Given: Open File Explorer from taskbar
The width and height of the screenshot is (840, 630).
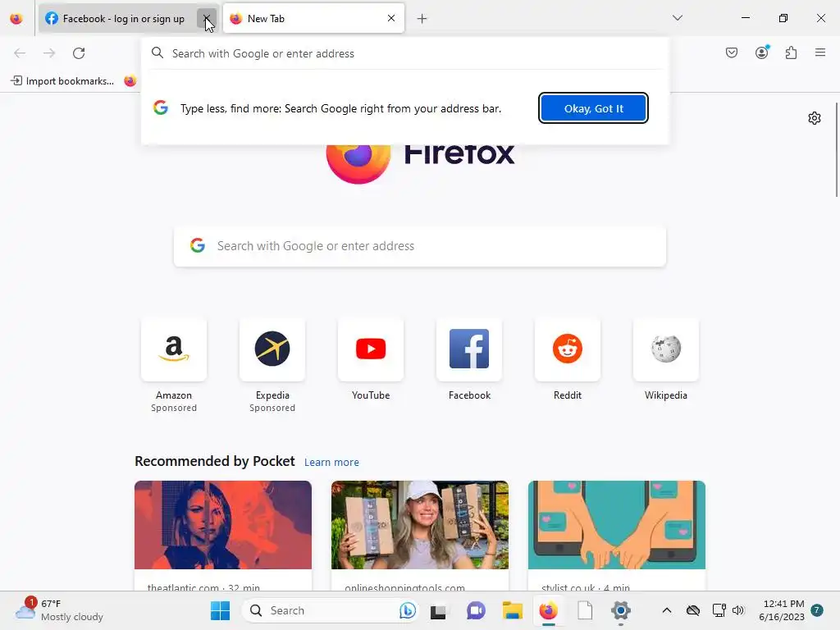Looking at the screenshot, I should tap(512, 610).
